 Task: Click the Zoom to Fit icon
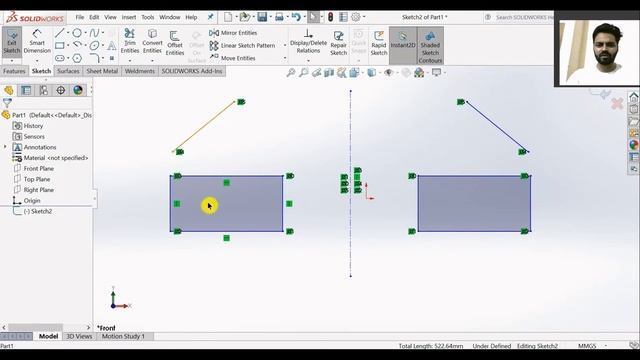tap(291, 73)
